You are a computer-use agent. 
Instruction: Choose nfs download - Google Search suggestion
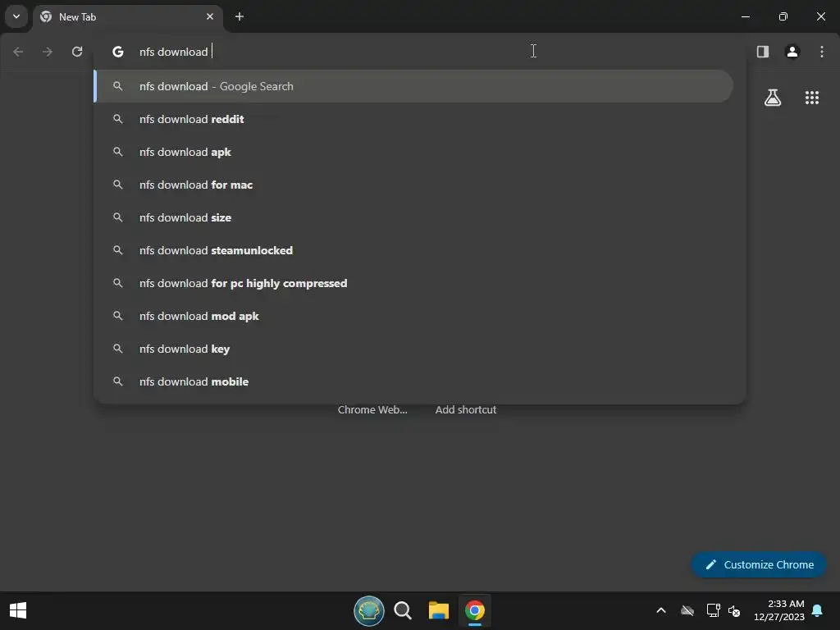[413, 86]
